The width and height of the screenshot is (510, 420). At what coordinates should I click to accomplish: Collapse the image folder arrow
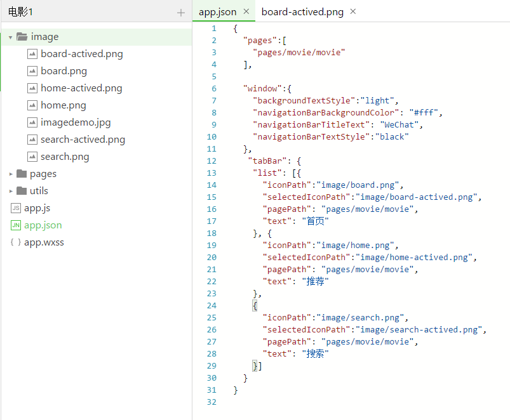point(11,37)
